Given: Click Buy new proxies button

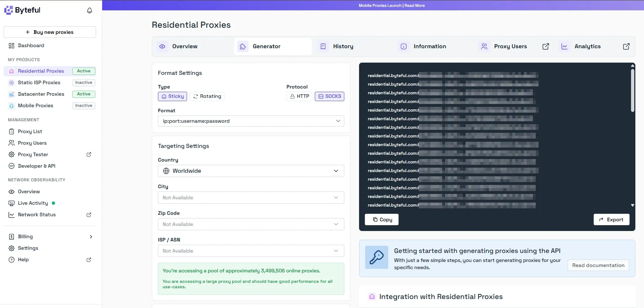Looking at the screenshot, I should tap(50, 32).
